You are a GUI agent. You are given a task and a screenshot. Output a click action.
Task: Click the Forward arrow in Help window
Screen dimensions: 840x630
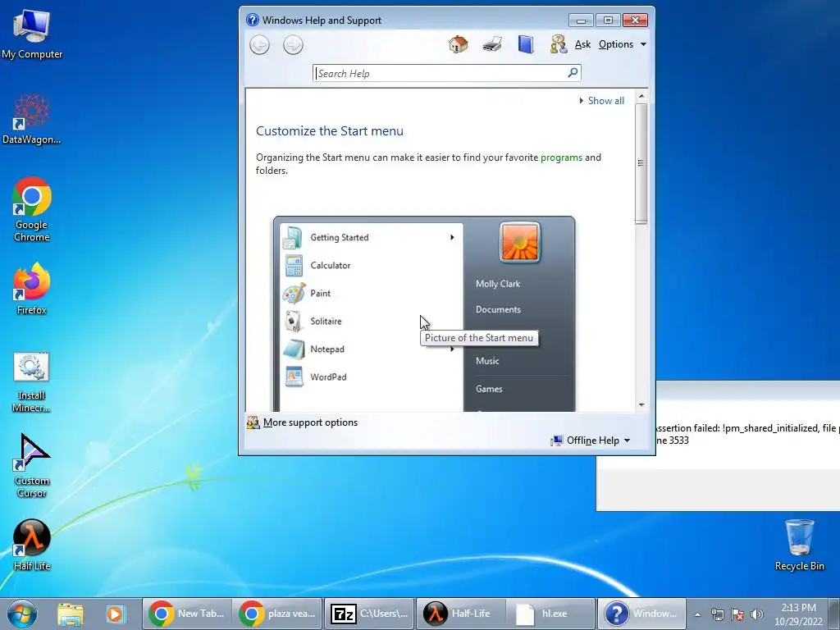pos(293,45)
